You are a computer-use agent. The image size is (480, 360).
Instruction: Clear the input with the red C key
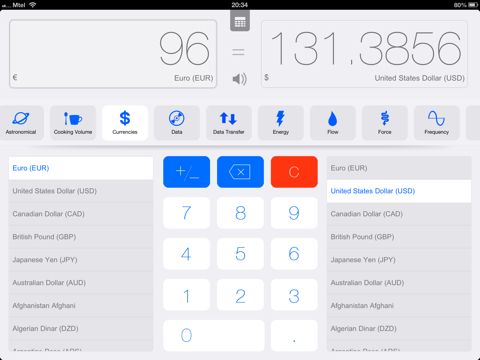point(294,172)
